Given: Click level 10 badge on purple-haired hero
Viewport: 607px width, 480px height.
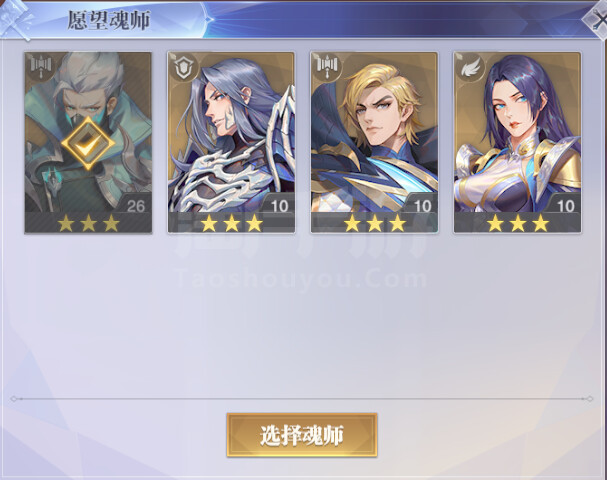Looking at the screenshot, I should click(x=278, y=205).
